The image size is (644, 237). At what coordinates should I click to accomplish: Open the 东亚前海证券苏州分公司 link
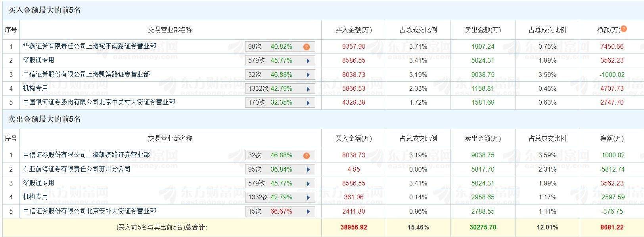coord(77,169)
